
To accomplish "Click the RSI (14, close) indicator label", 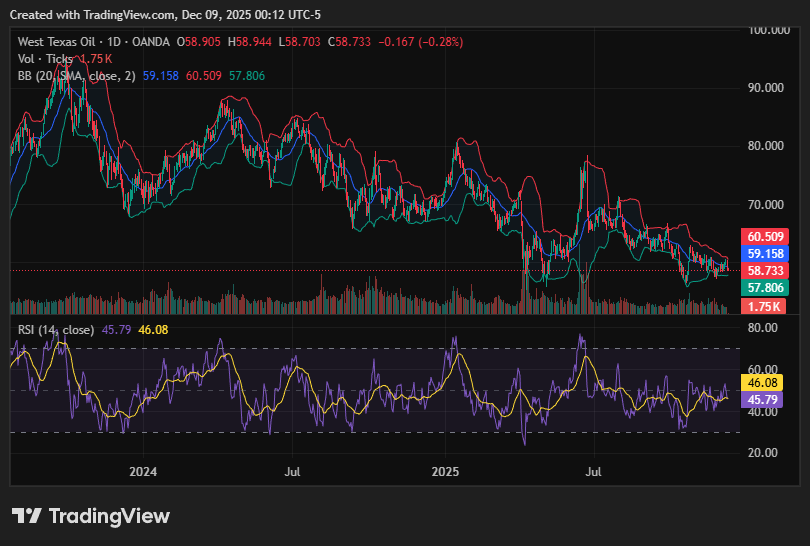I will [x=57, y=329].
